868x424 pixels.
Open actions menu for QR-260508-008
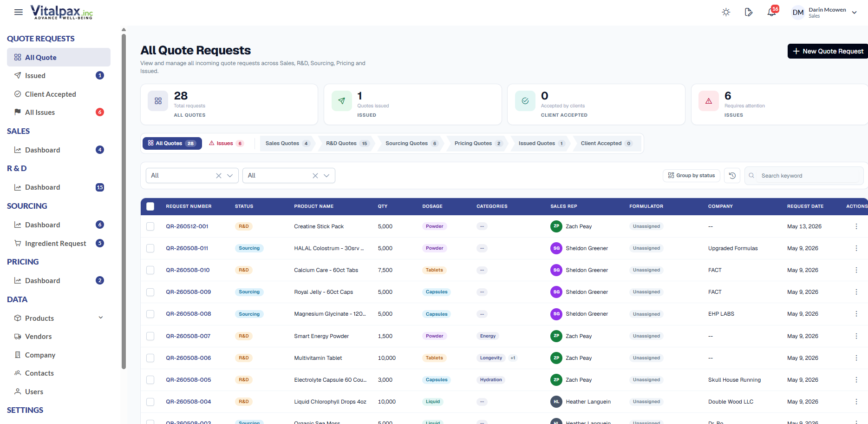[x=856, y=314]
